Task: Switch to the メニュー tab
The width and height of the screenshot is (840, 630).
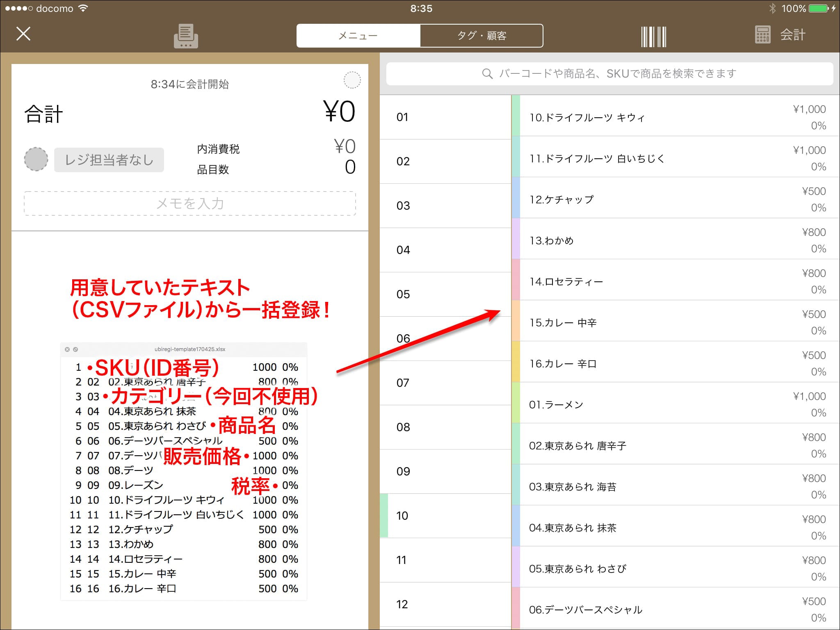Action: [358, 36]
